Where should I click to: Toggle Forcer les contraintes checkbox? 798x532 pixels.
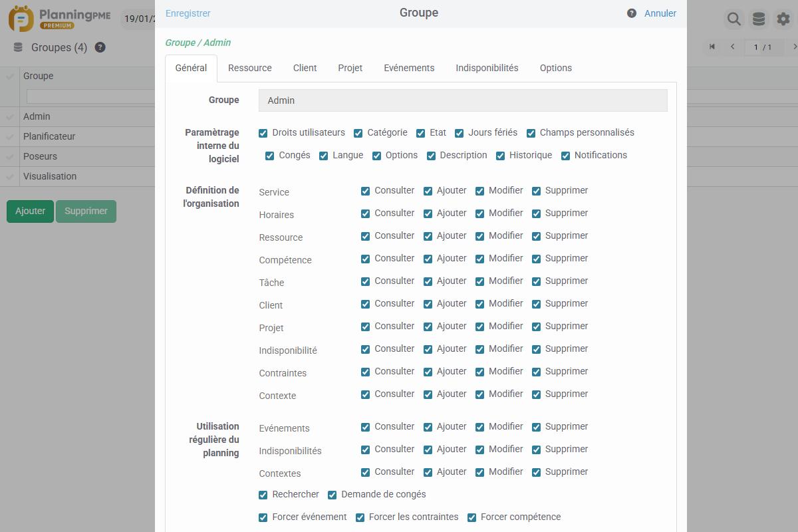tap(360, 517)
